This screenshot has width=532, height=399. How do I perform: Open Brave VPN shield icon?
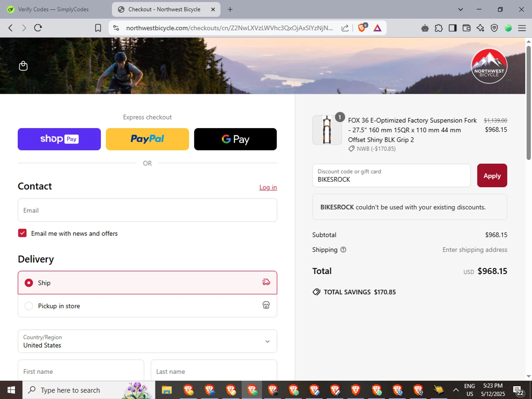494,28
